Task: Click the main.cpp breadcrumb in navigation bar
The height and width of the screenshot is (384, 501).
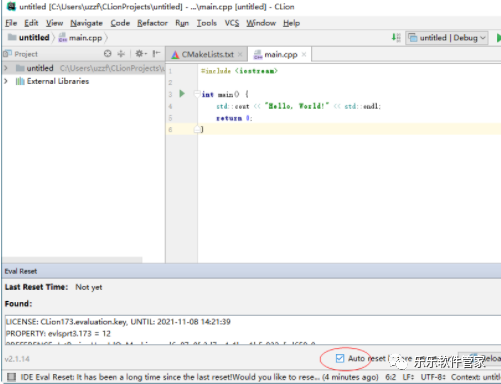Action: pyautogui.click(x=80, y=38)
